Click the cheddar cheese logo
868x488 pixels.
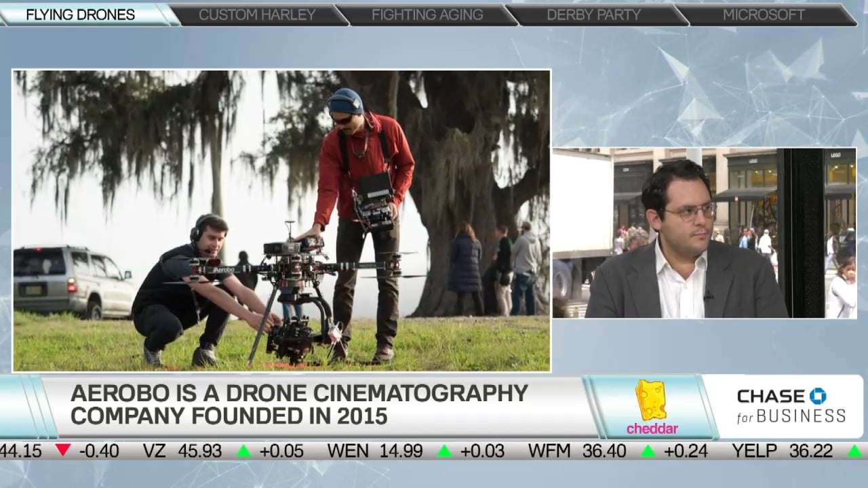[652, 407]
